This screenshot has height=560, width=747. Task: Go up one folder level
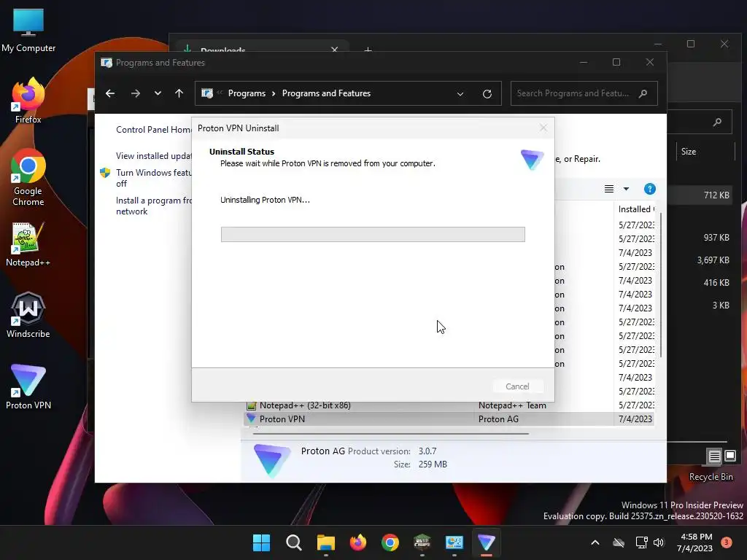coord(179,93)
